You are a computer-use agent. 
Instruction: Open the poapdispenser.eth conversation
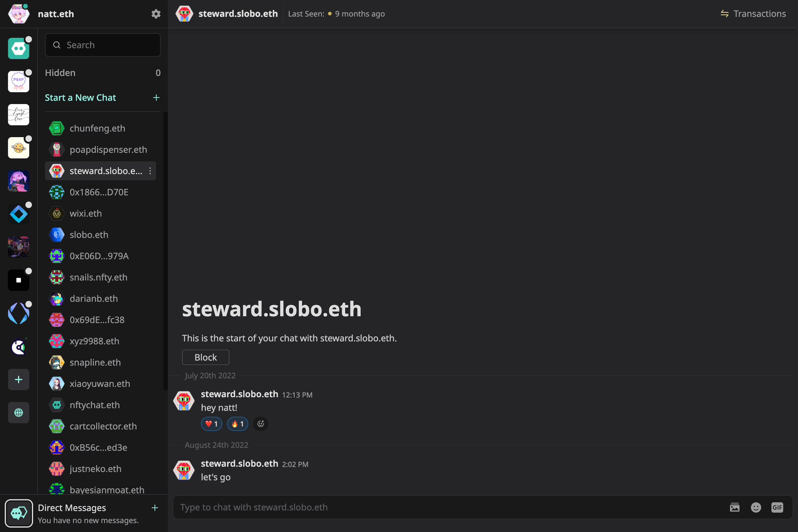coord(101,150)
